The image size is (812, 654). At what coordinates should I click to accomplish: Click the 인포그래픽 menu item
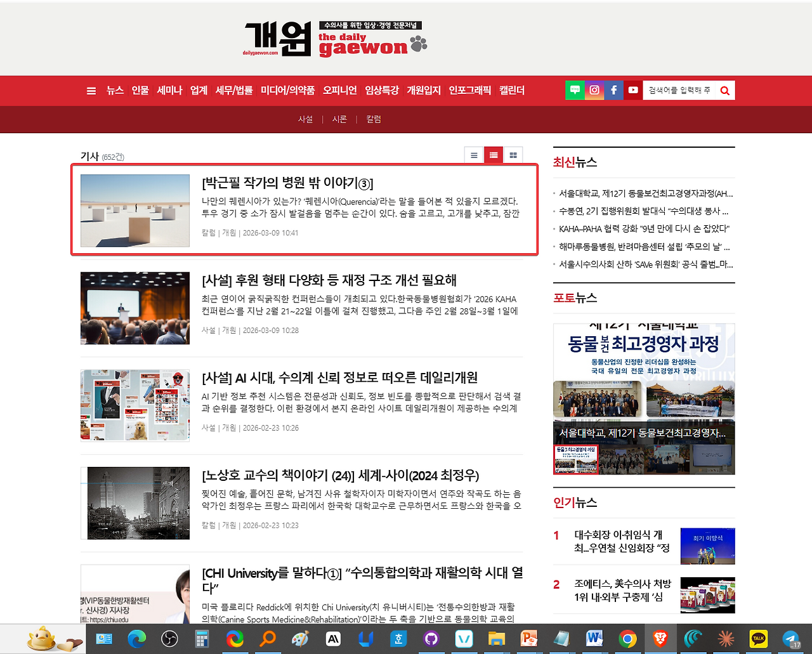[x=470, y=91]
